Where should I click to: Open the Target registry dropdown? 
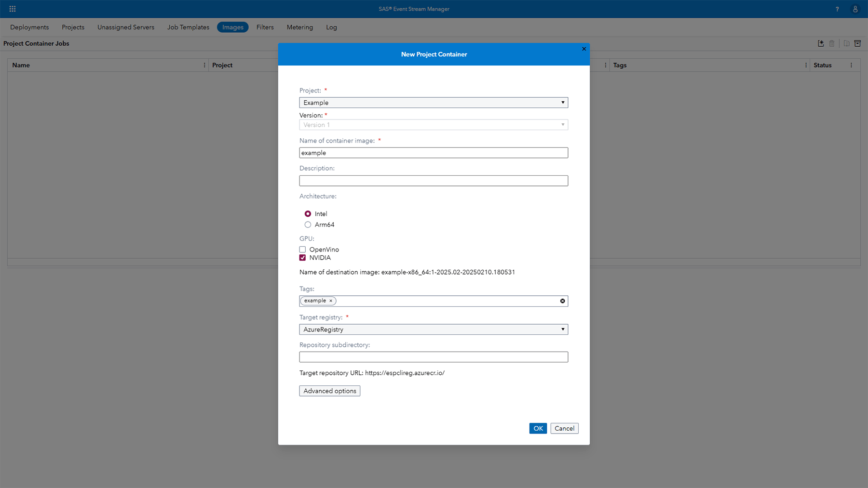click(562, 329)
